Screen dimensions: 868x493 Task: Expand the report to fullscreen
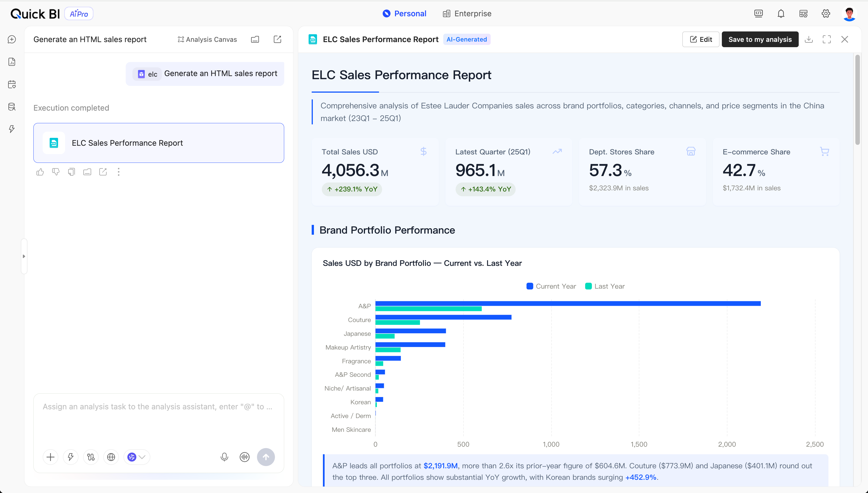827,39
